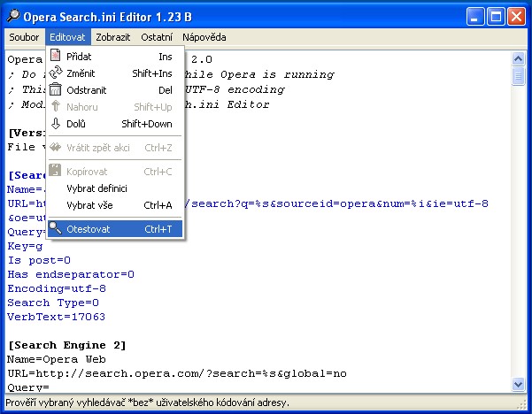532x414 pixels.
Task: Maximize the editor window
Action: tap(497, 15)
